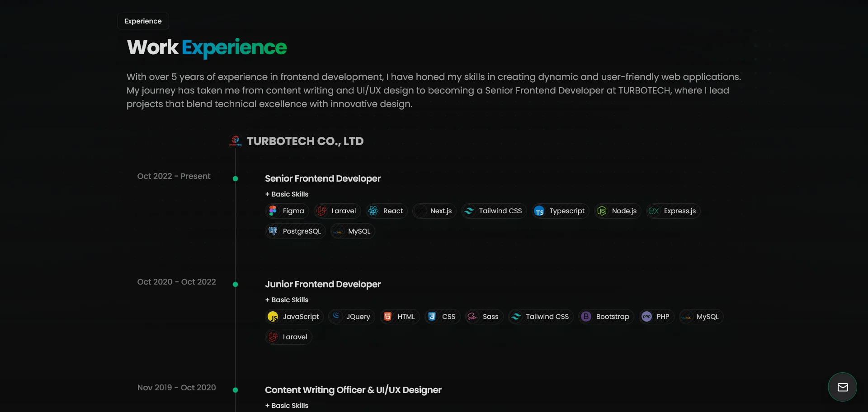Image resolution: width=868 pixels, height=412 pixels.
Task: Click the JavaScript icon in Junior skills
Action: point(273,316)
